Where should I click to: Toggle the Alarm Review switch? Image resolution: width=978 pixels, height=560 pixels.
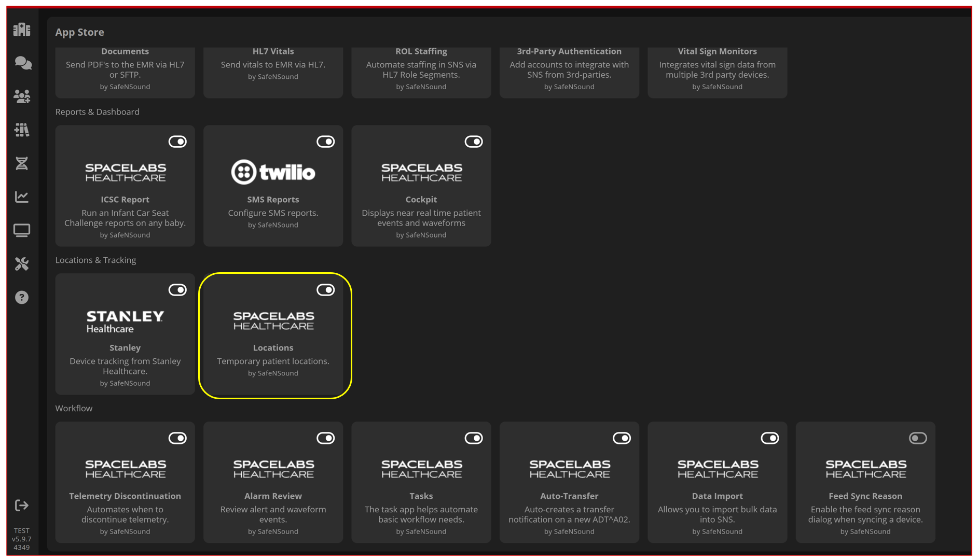[x=326, y=438]
